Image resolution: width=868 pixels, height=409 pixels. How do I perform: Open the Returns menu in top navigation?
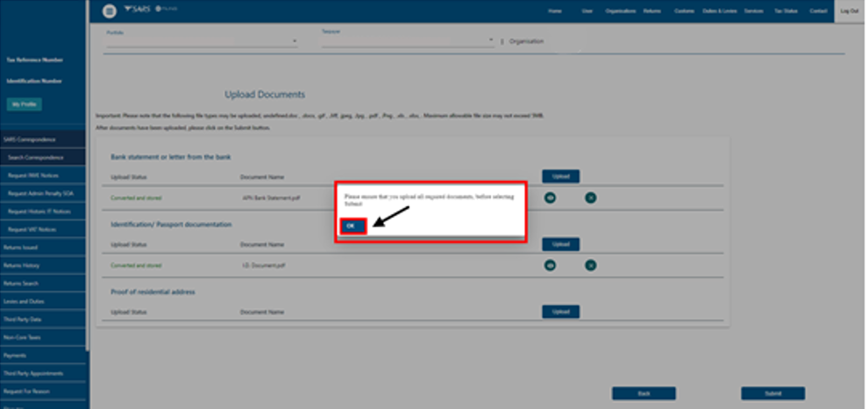pos(651,11)
